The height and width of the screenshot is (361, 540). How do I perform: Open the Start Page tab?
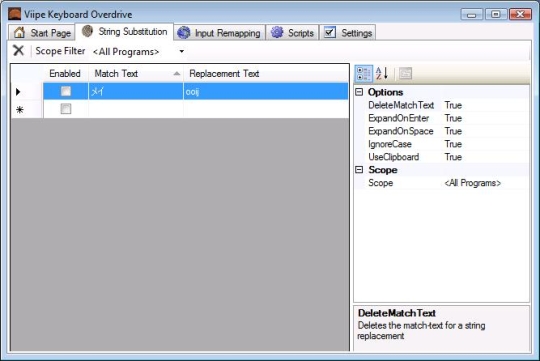coord(42,33)
